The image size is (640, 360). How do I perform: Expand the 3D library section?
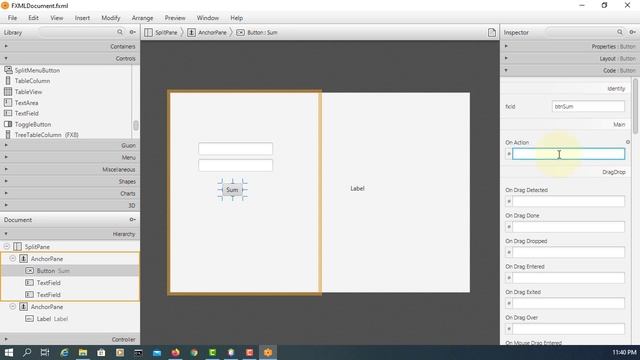pyautogui.click(x=70, y=205)
